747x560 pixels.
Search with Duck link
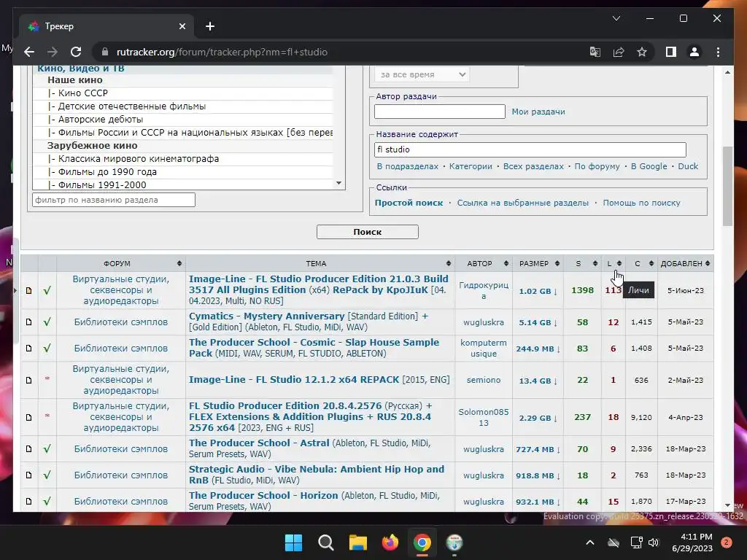[688, 166]
